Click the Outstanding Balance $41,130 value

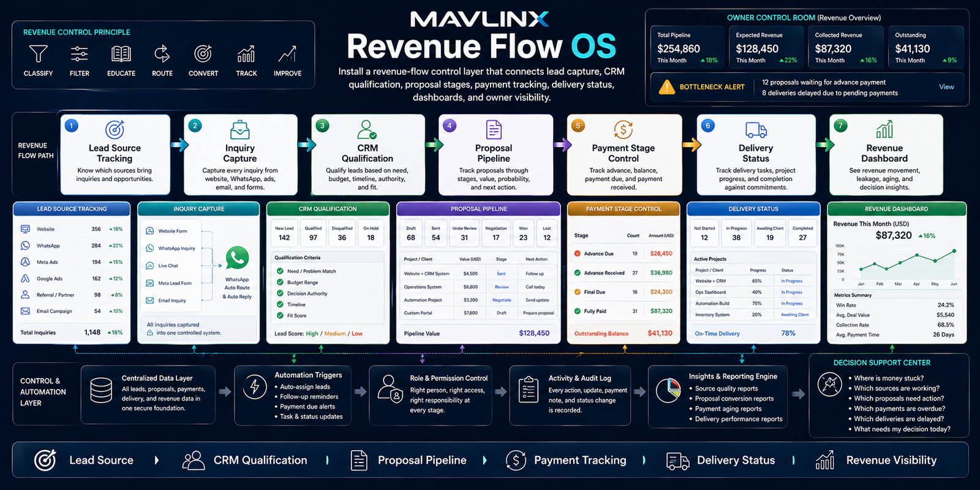tap(660, 333)
